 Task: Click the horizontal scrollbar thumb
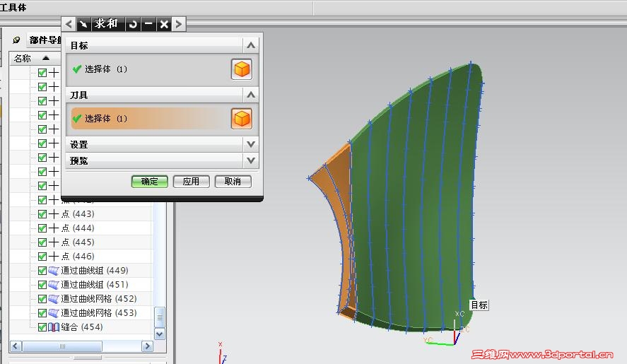point(62,346)
